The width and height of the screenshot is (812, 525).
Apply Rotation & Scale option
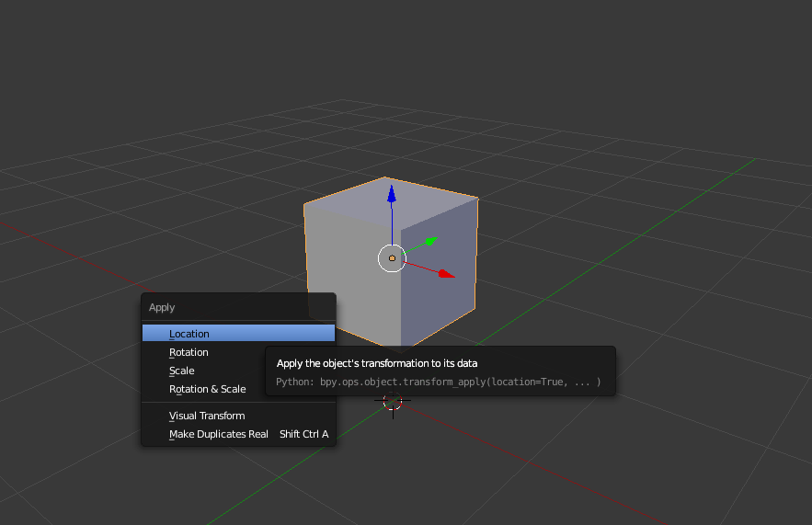203,389
